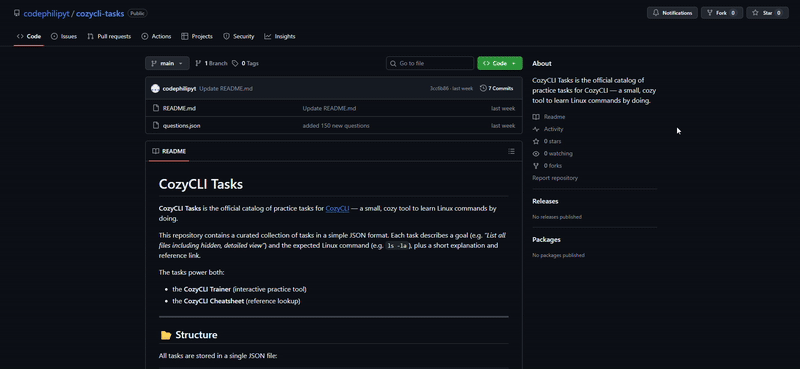Click the repository icon beside codephilipyt
The image size is (800, 369).
coord(17,13)
